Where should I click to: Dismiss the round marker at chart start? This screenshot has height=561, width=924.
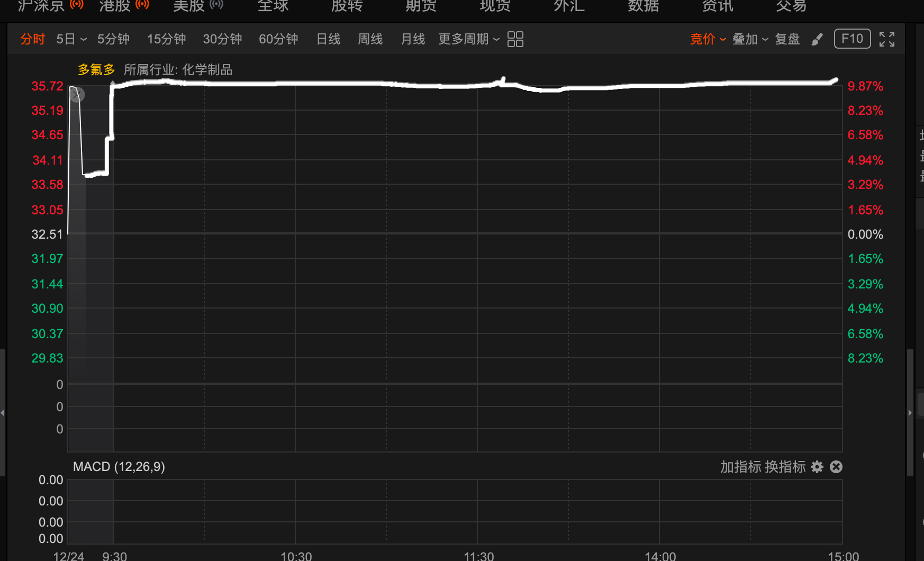(77, 95)
